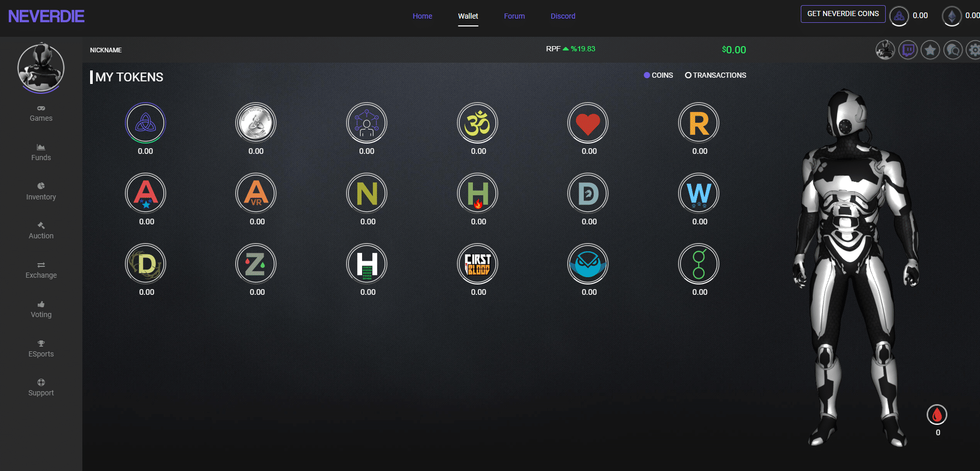Click the large profile avatar in sidebar
This screenshot has height=471, width=980.
coord(41,68)
